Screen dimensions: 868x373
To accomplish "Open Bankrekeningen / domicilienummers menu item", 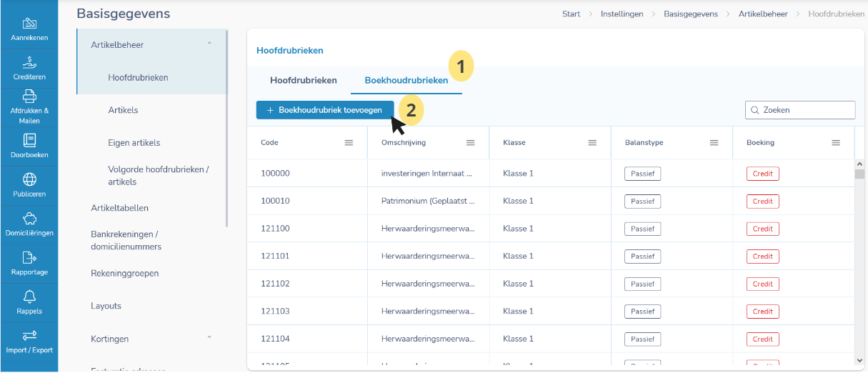I will coord(126,241).
